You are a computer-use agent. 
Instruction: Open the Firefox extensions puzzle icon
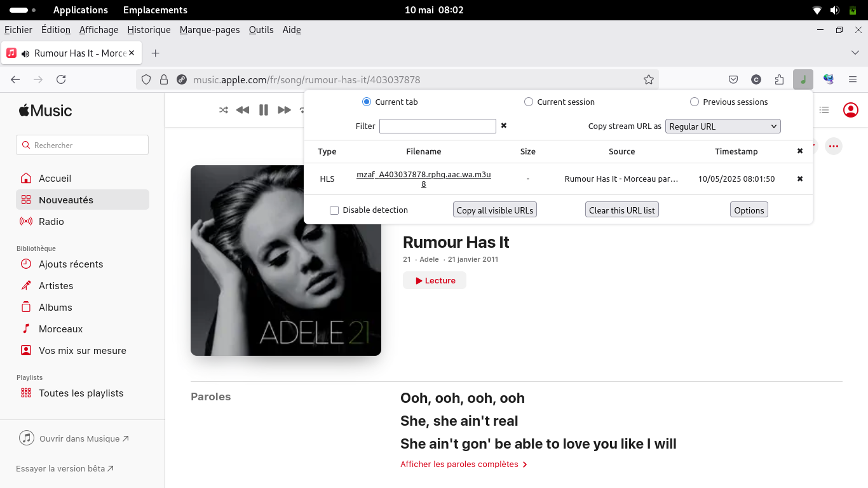[779, 79]
